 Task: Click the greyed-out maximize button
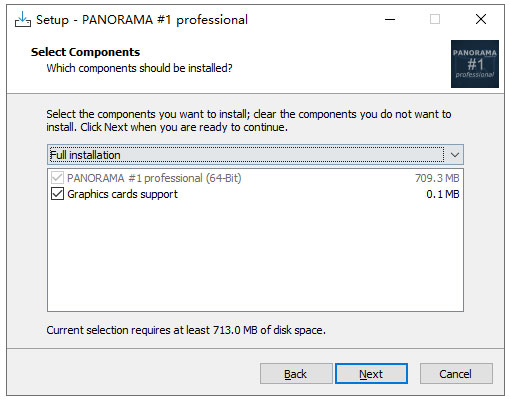tap(435, 19)
